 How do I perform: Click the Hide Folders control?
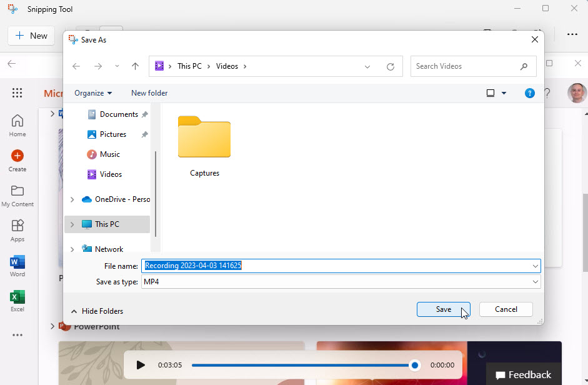[97, 311]
